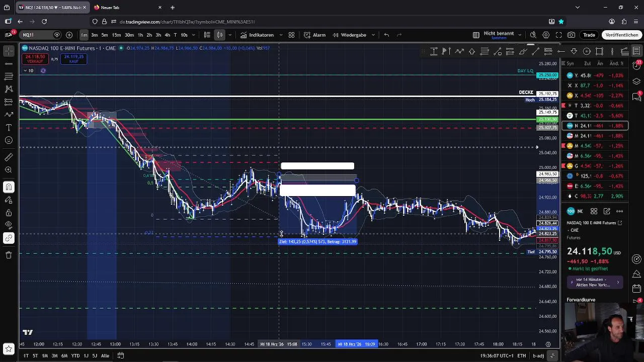Expand the Nicht benannt layout dropdown
The image size is (644, 362).
[521, 35]
